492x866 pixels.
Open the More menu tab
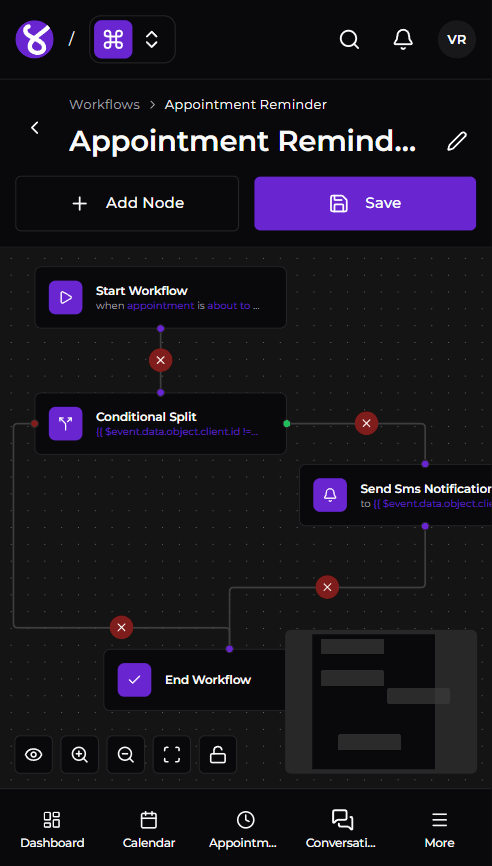pyautogui.click(x=440, y=830)
